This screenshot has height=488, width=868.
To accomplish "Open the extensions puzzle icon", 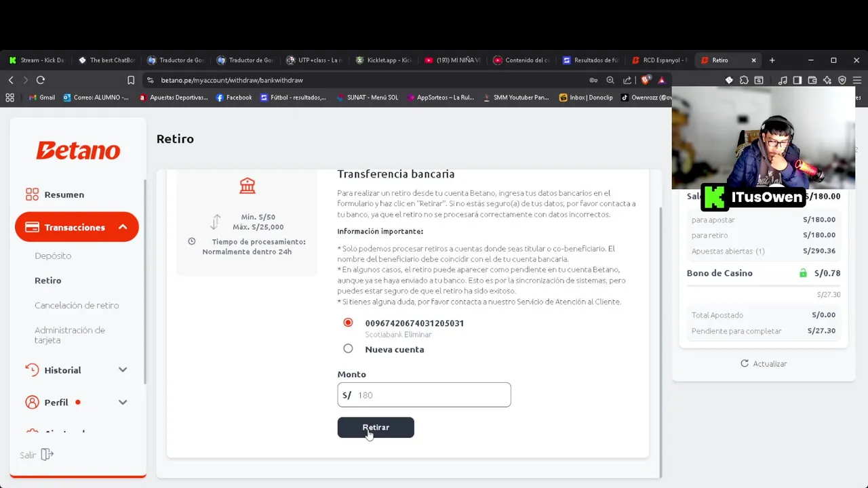I will click(x=744, y=80).
